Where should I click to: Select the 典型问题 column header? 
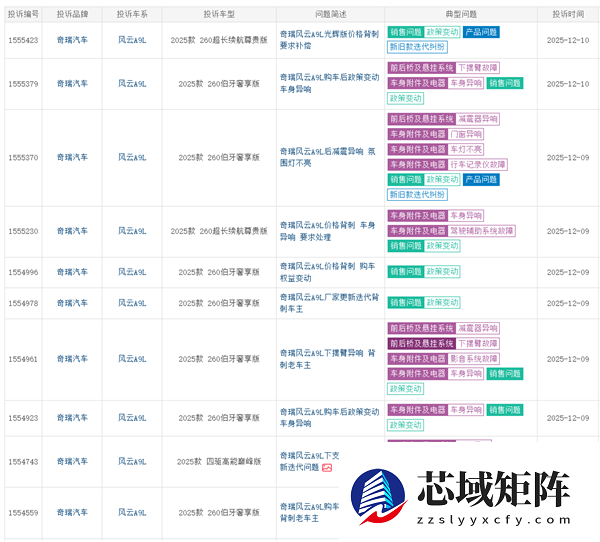click(461, 14)
